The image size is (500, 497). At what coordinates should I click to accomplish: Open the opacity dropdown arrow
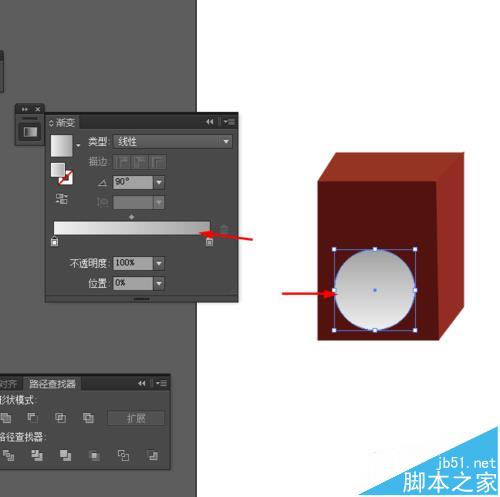(x=159, y=263)
